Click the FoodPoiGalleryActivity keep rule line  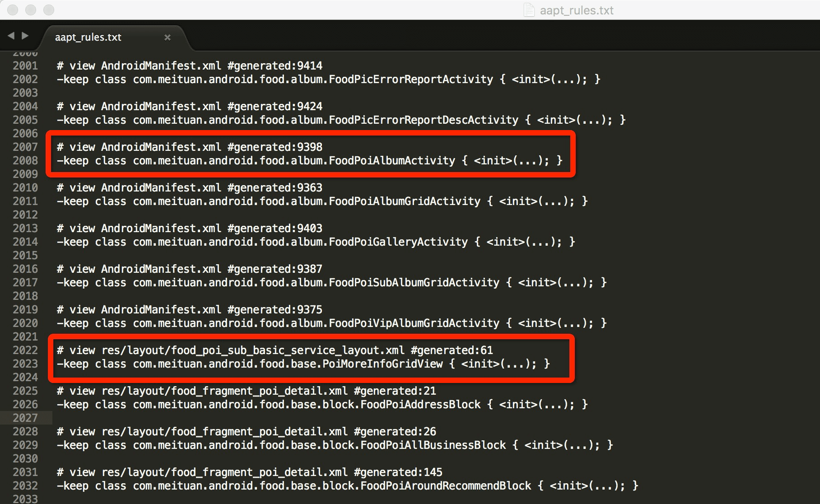[316, 242]
